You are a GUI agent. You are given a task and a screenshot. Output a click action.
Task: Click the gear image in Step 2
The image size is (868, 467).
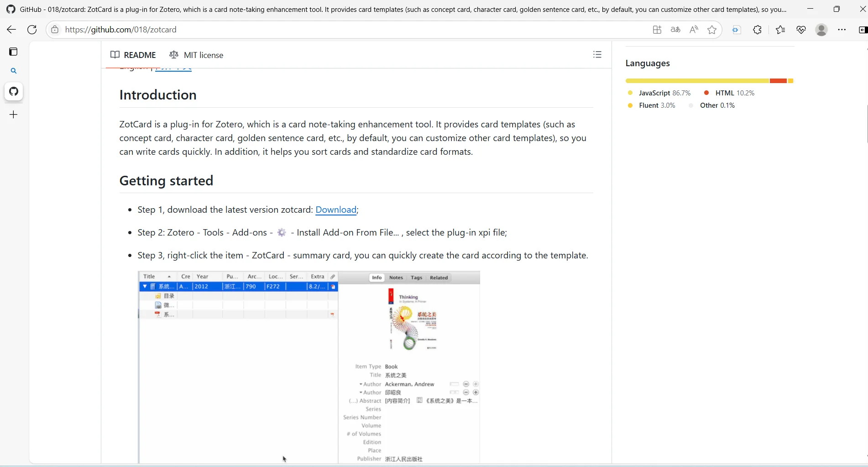point(282,232)
